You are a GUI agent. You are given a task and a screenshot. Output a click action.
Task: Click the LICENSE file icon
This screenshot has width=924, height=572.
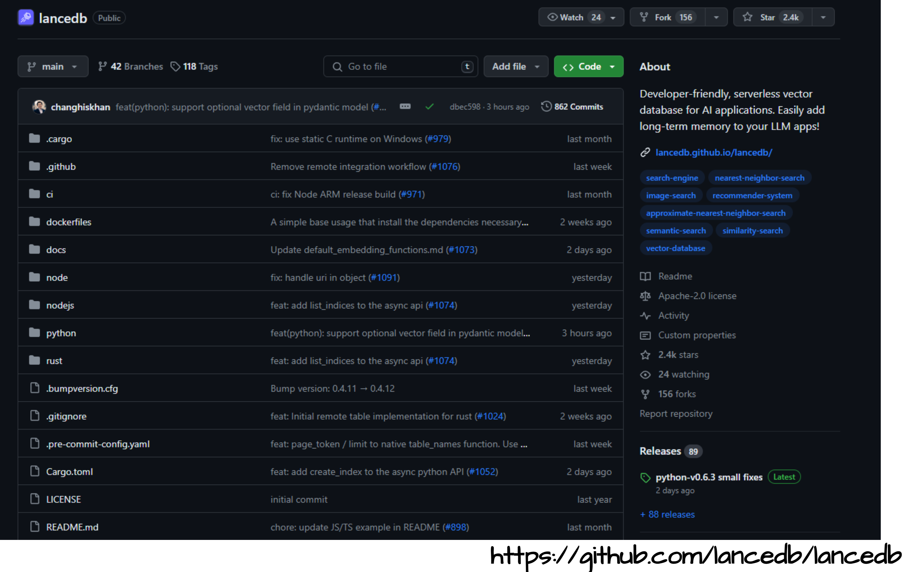coord(35,499)
